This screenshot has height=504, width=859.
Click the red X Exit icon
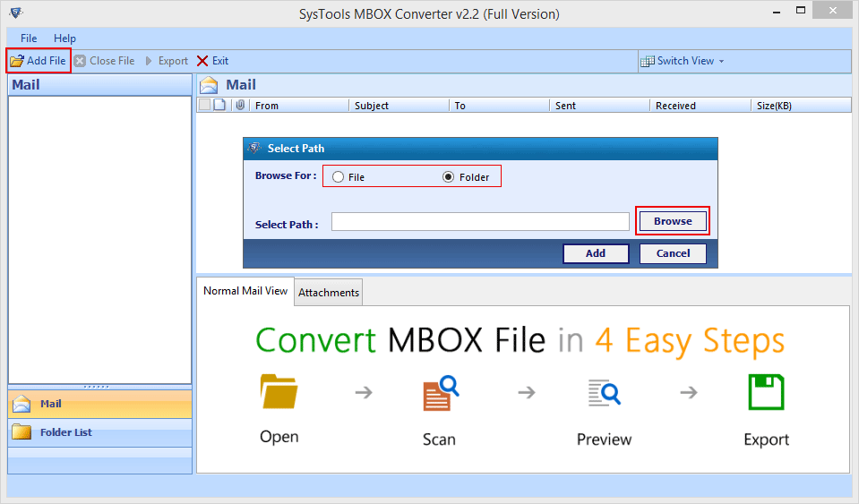point(202,61)
